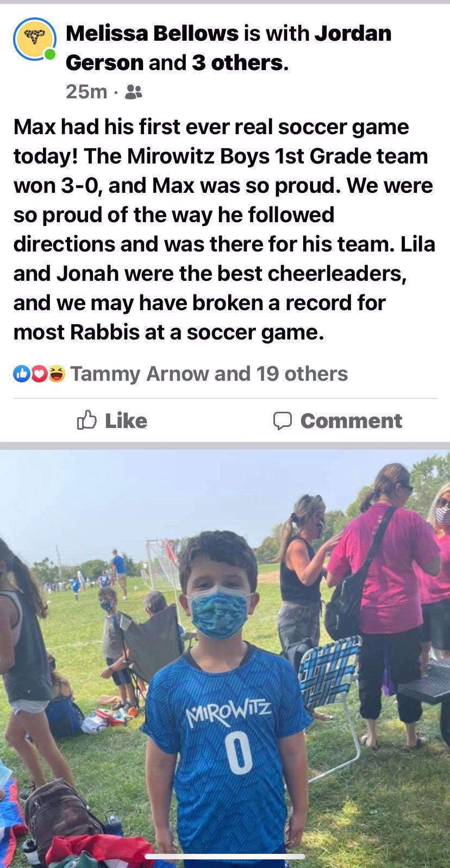
Task: Tap the thumbs-up Like icon
Action: pos(87,420)
